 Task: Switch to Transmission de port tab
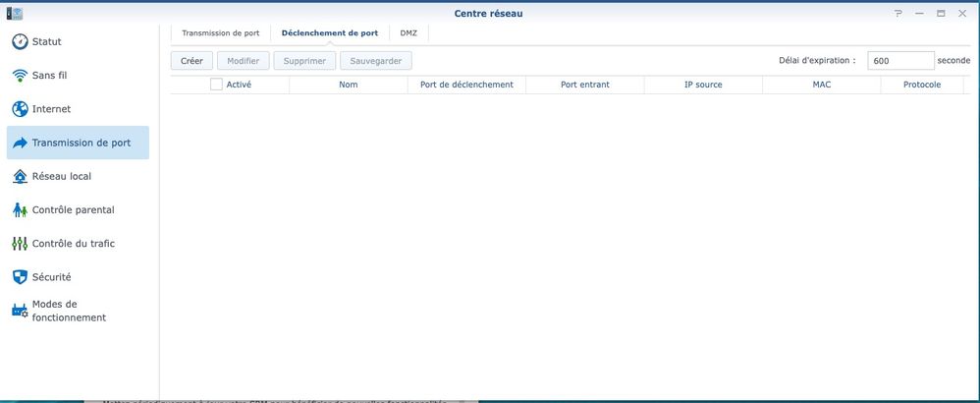click(x=221, y=33)
